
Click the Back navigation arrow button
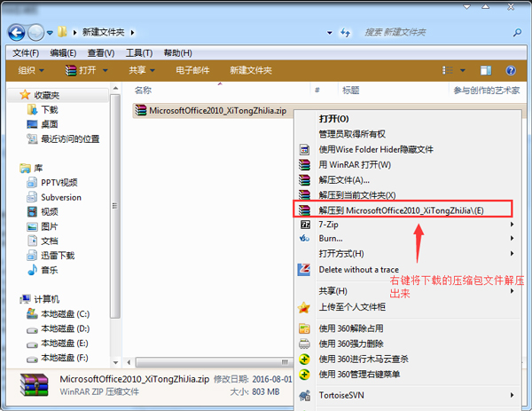coord(16,33)
